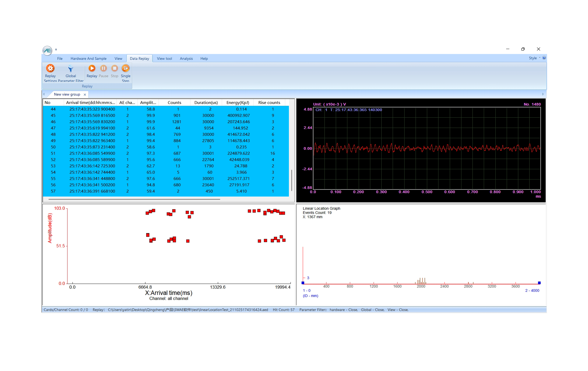
Task: Start playback with the Replay button
Action: 92,68
